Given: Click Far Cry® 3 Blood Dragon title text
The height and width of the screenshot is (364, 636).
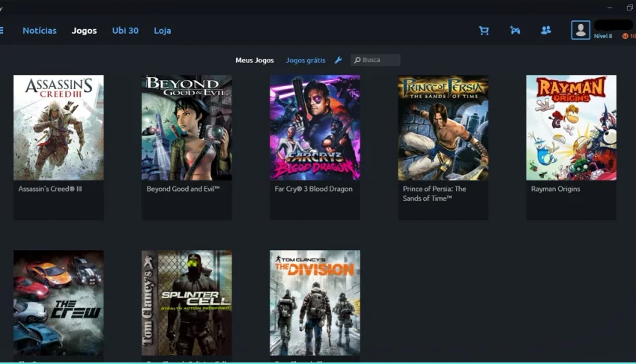Looking at the screenshot, I should click(x=314, y=189).
